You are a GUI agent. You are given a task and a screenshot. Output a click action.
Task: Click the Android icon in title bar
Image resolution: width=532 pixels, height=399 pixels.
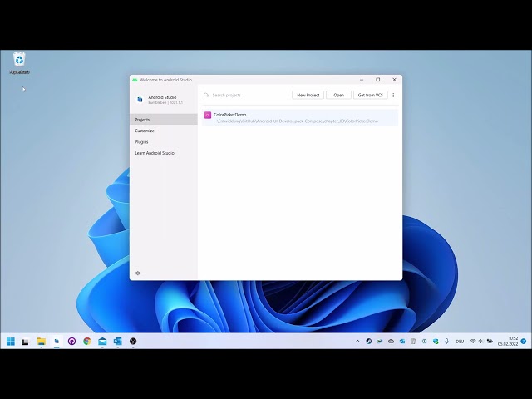pyautogui.click(x=135, y=80)
